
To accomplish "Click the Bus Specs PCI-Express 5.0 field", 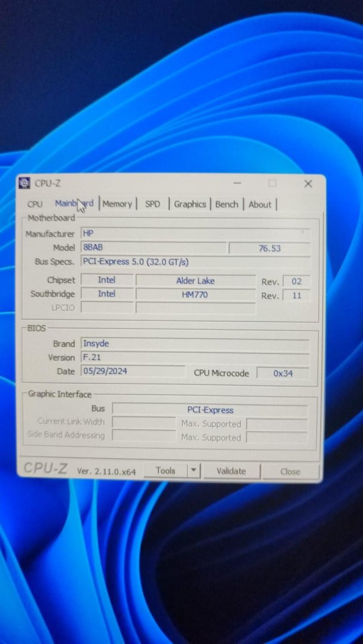I will click(196, 262).
